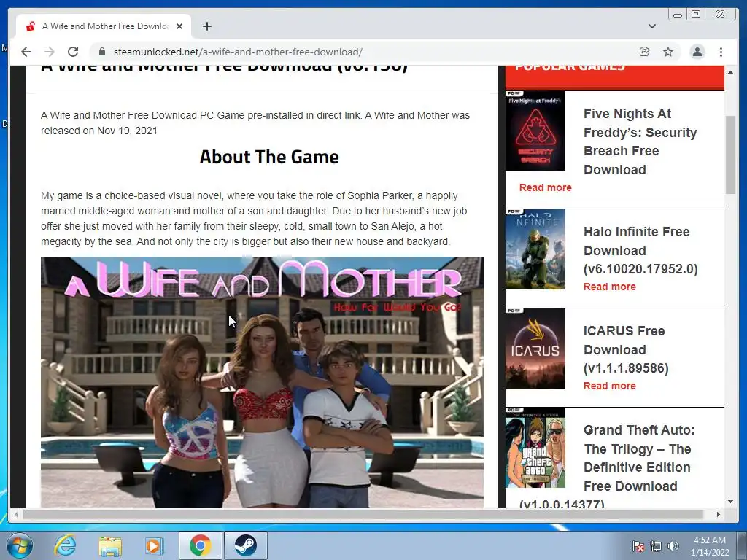This screenshot has height=560, width=747.
Task: Open 'Five Nights At Freddy's: Security Breach' link
Action: point(640,141)
